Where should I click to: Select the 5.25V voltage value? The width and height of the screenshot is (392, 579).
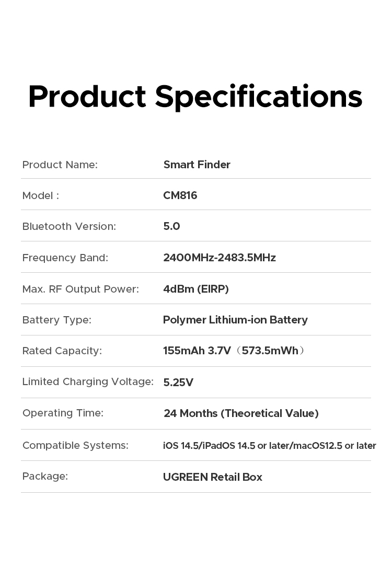[178, 383]
